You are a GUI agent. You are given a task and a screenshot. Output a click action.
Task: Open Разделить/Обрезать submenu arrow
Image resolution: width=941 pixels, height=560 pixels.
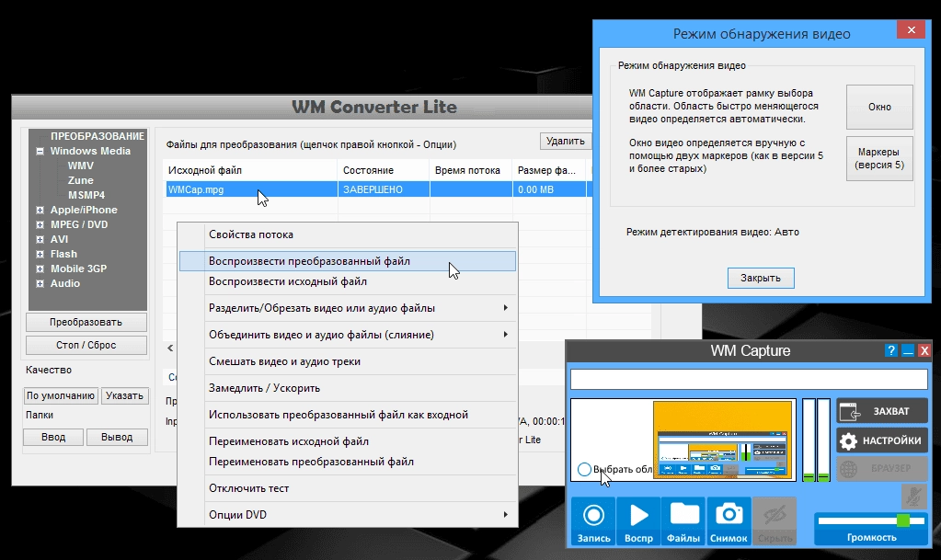point(505,308)
